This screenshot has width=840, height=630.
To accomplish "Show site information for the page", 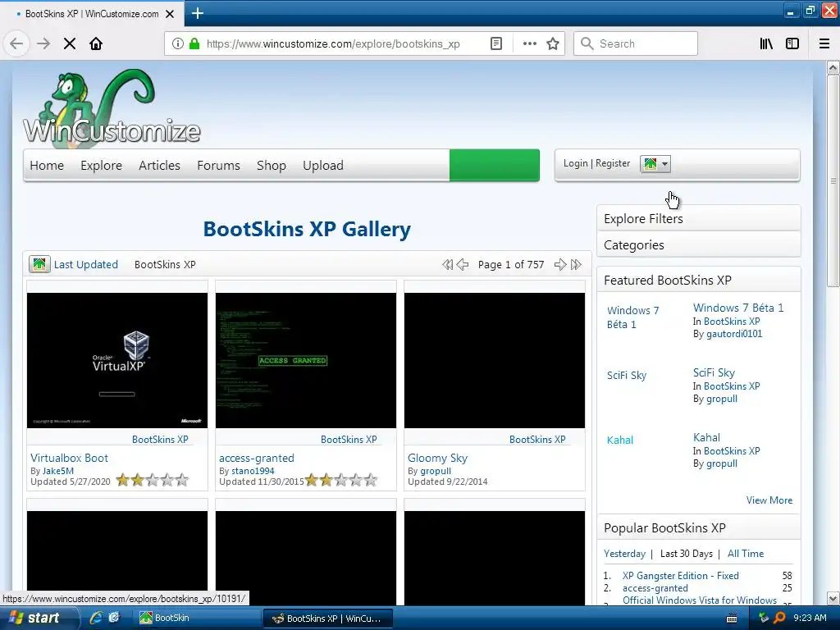I will click(177, 43).
